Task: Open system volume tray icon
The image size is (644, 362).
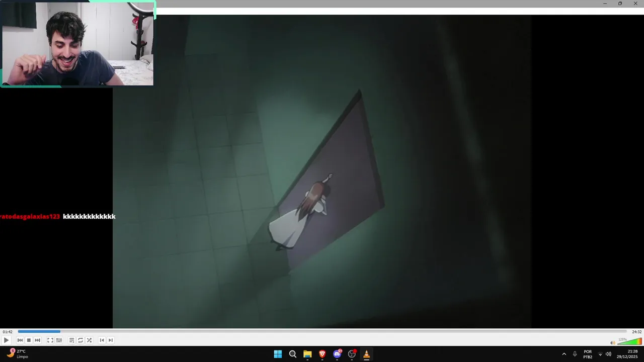Action: (x=608, y=354)
